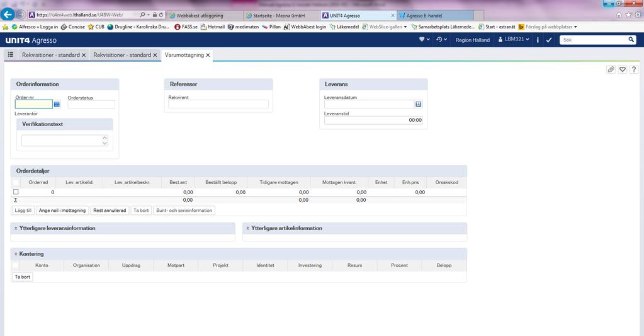Click the Rekvirent field
Image resolution: width=644 pixels, height=336 pixels.
[218, 104]
